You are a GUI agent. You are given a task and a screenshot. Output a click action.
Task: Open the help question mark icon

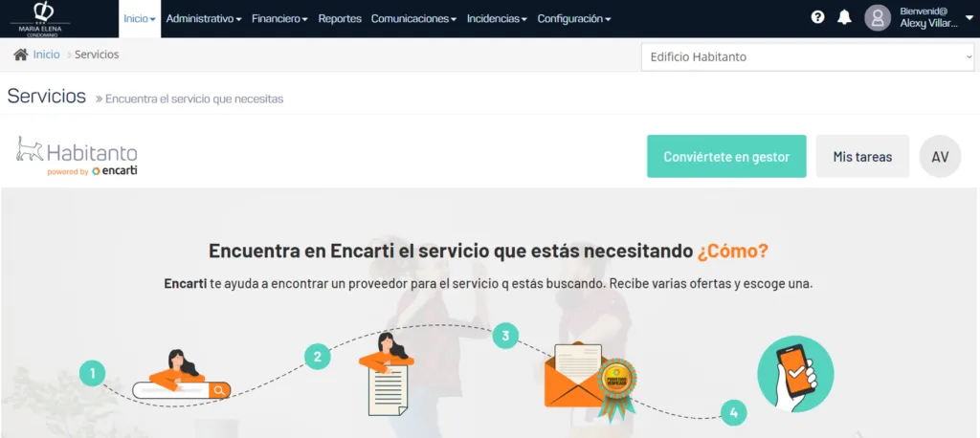(x=817, y=17)
